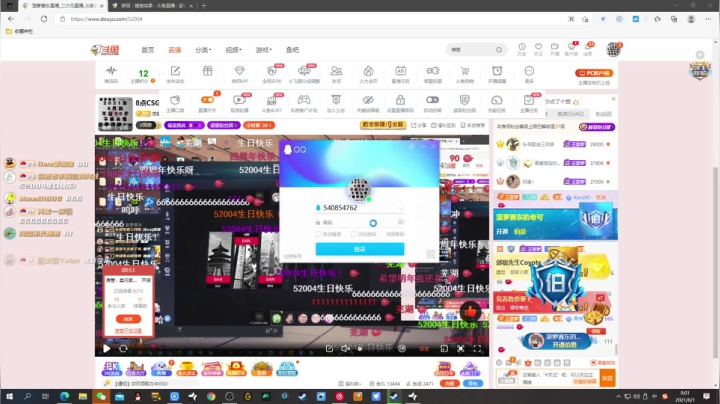This screenshot has width=720, height=404.
Task: Open Chrome from the Windows taskbar
Action: (211, 397)
